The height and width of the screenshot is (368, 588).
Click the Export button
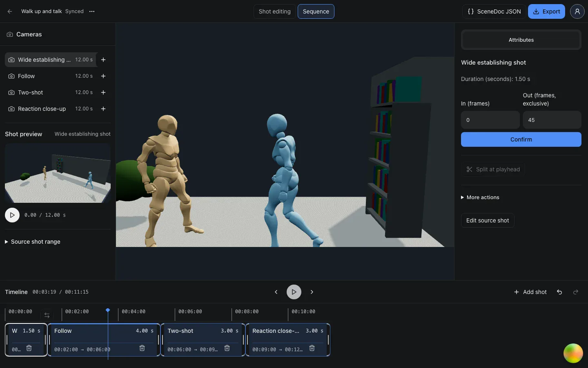(x=546, y=11)
